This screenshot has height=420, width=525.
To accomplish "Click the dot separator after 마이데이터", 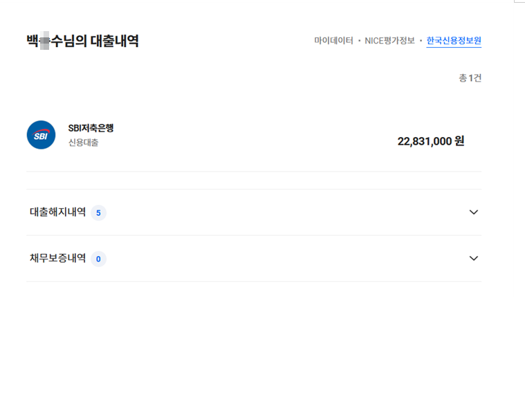I will (x=359, y=41).
